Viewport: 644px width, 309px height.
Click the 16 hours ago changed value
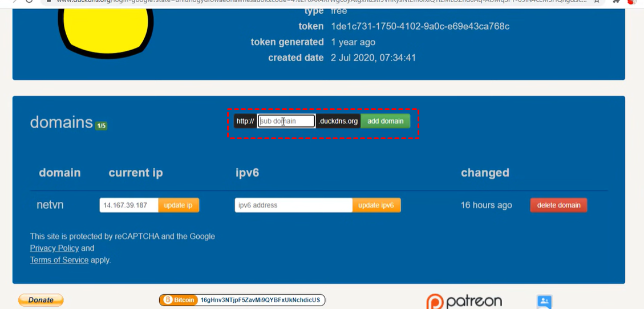(487, 205)
